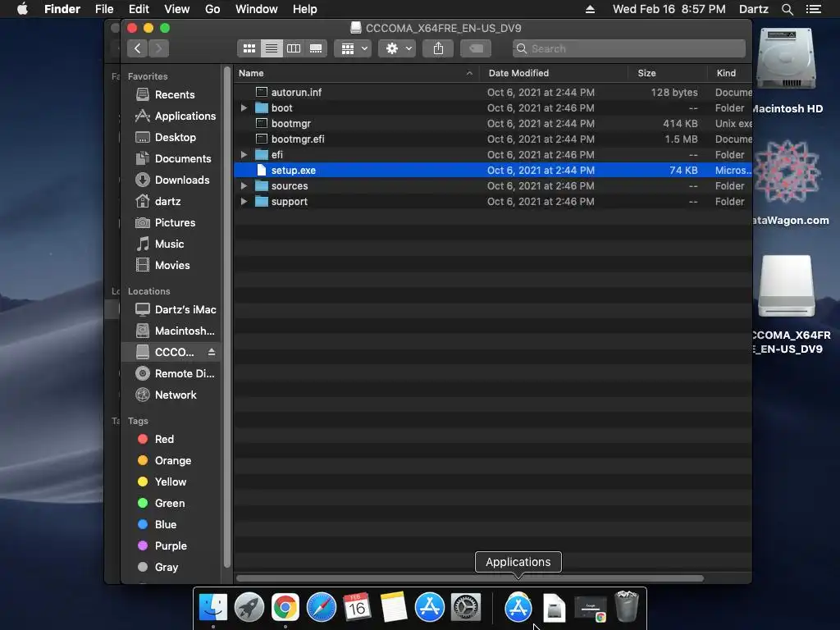Expand the efi folder disclosure triangle
840x630 pixels.
click(244, 155)
